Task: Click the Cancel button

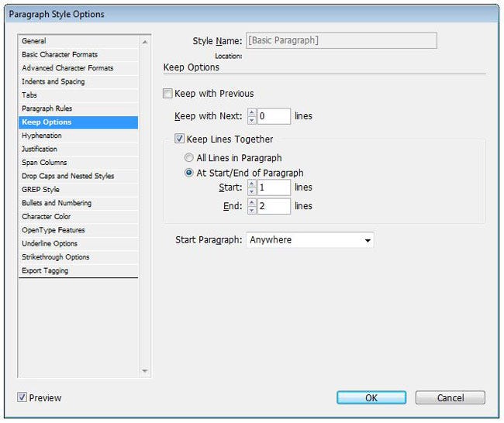Action: click(450, 397)
